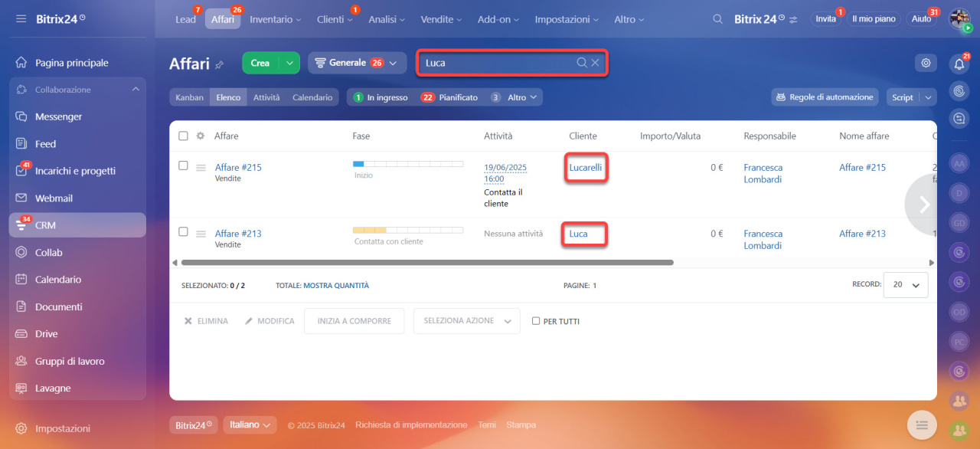Open Vendite menu in top navigation

coord(442,19)
